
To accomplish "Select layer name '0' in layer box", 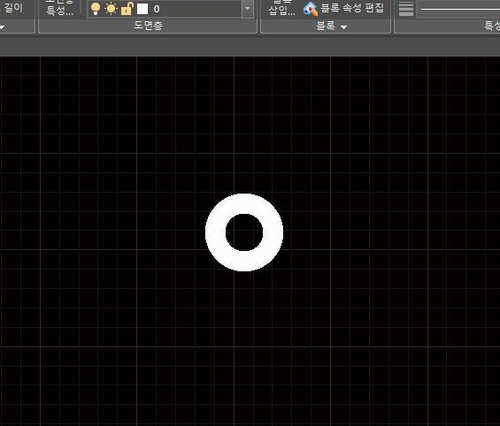I will [x=157, y=9].
